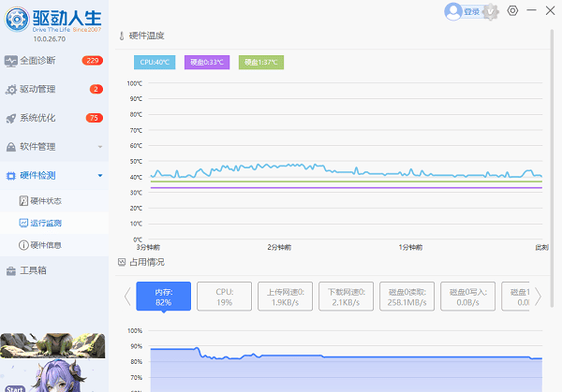Screen dimensions: 562x392
Task: Select 硬件状态 hardware status page
Action: [x=46, y=201]
